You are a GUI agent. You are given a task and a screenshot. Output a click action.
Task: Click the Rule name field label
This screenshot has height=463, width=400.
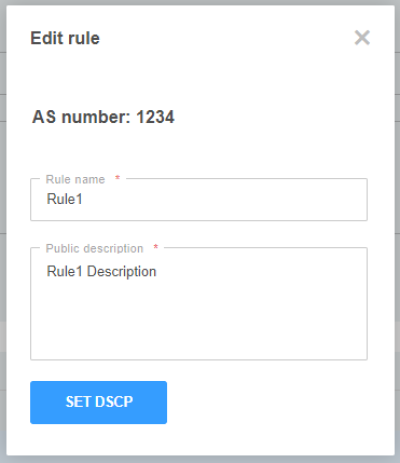click(75, 179)
